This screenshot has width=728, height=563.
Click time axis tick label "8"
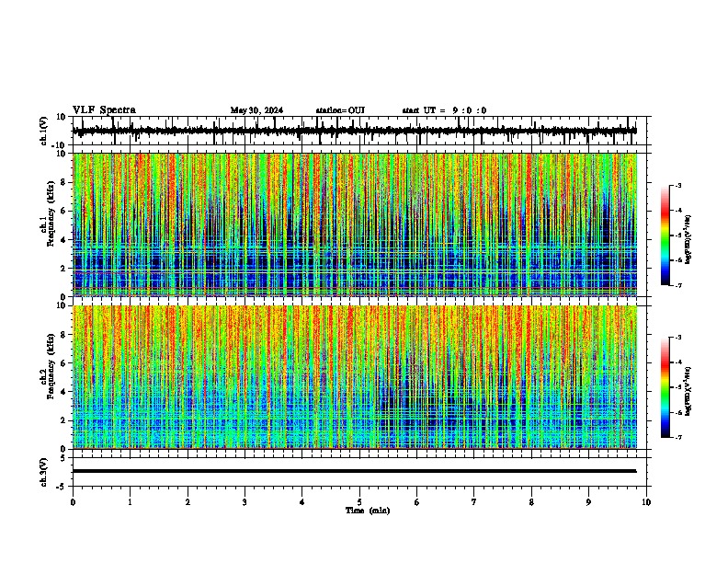(531, 502)
